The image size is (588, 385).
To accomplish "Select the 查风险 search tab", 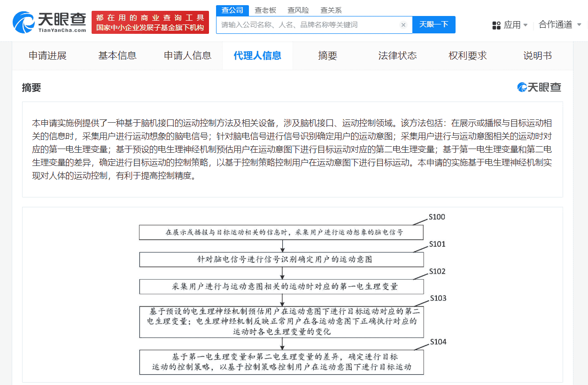I will (298, 10).
